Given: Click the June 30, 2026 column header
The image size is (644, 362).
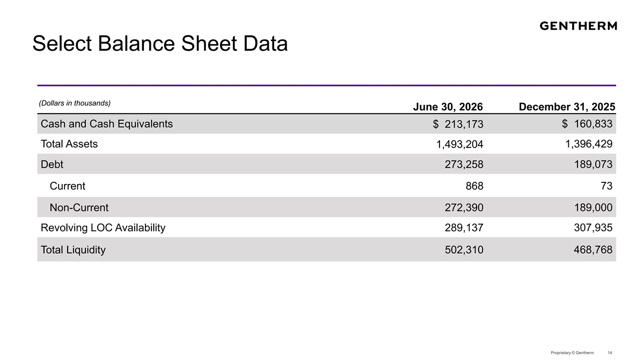Looking at the screenshot, I should (x=448, y=107).
